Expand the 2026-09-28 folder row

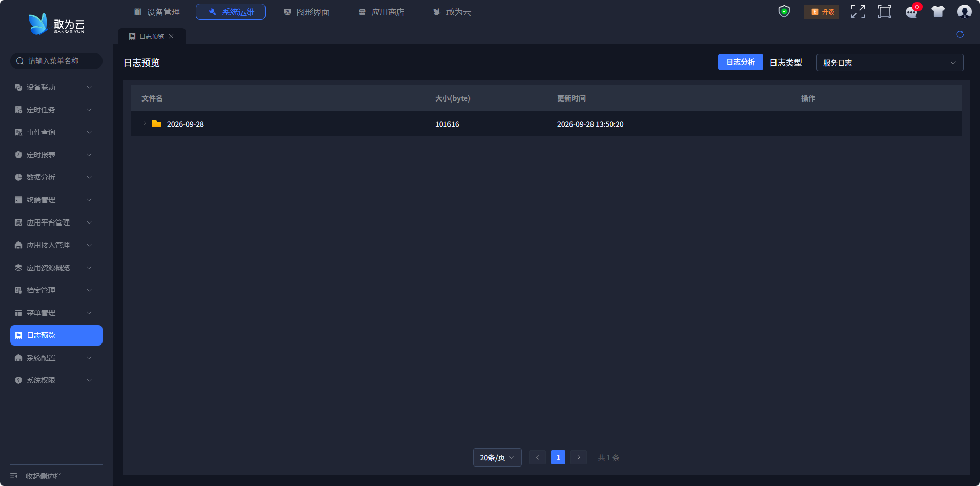pos(145,124)
